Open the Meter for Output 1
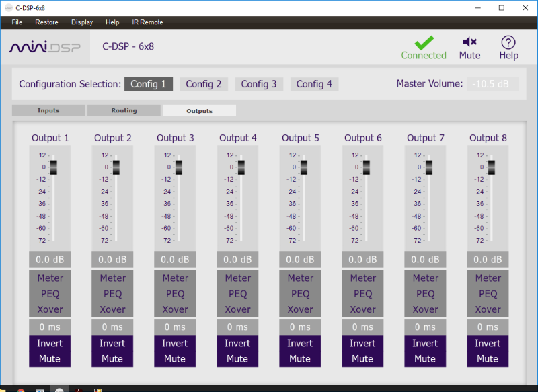Viewport: 538px width, 392px height. pos(50,278)
